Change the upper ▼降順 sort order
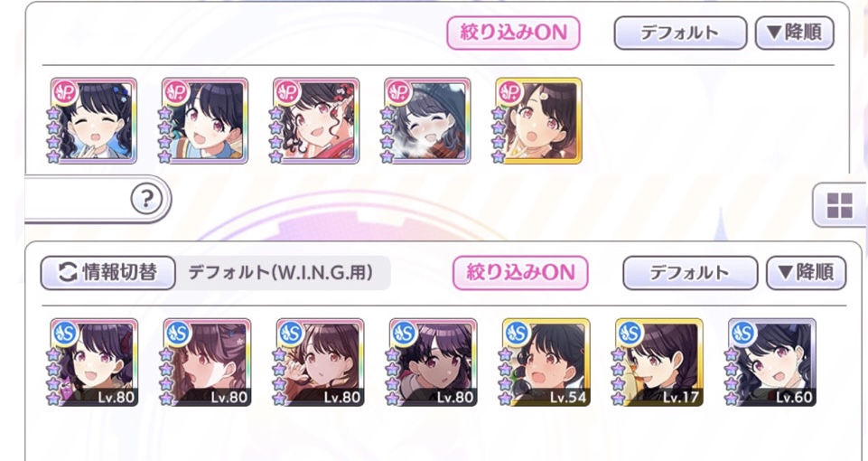This screenshot has width=868, height=461. tap(794, 33)
